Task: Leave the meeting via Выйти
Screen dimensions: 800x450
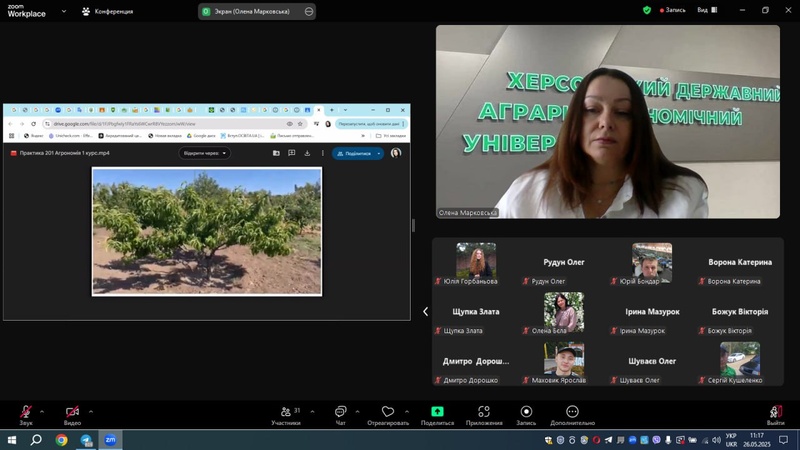Action: pos(775,413)
